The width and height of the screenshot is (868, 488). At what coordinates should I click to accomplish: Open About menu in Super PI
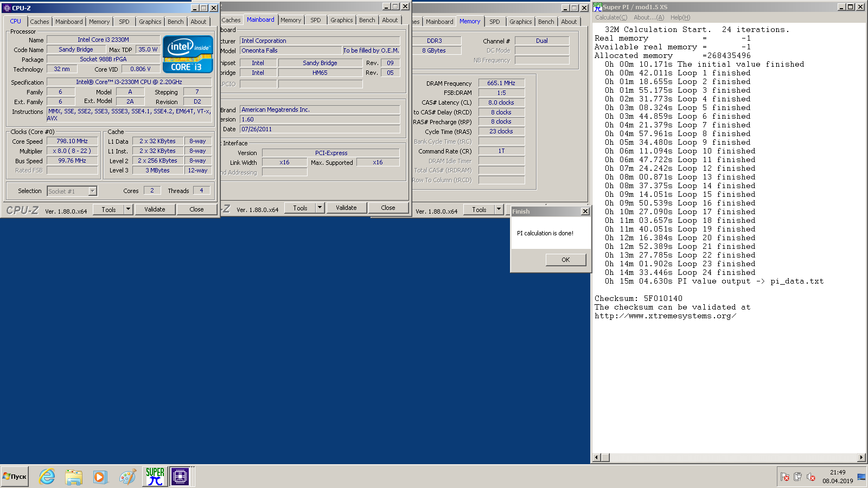[x=648, y=17]
